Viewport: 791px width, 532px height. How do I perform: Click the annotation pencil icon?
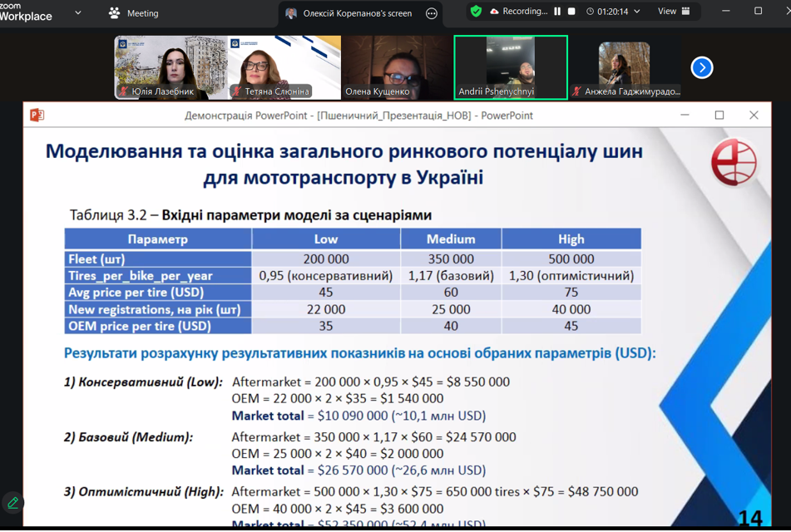12,502
